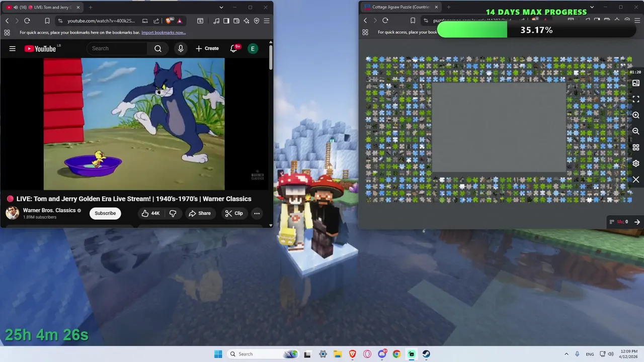Open Discord from the taskbar
Viewport: 644px width, 362px height.
coord(382,354)
